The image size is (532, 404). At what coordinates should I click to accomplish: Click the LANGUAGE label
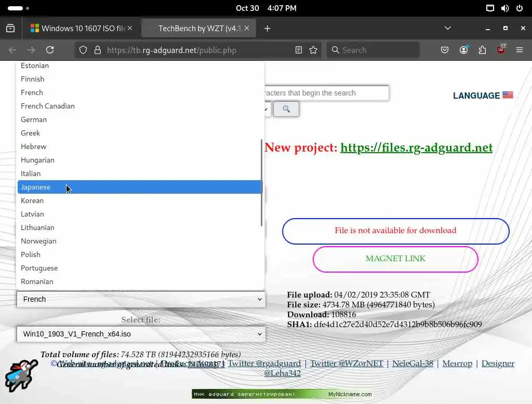pos(476,96)
